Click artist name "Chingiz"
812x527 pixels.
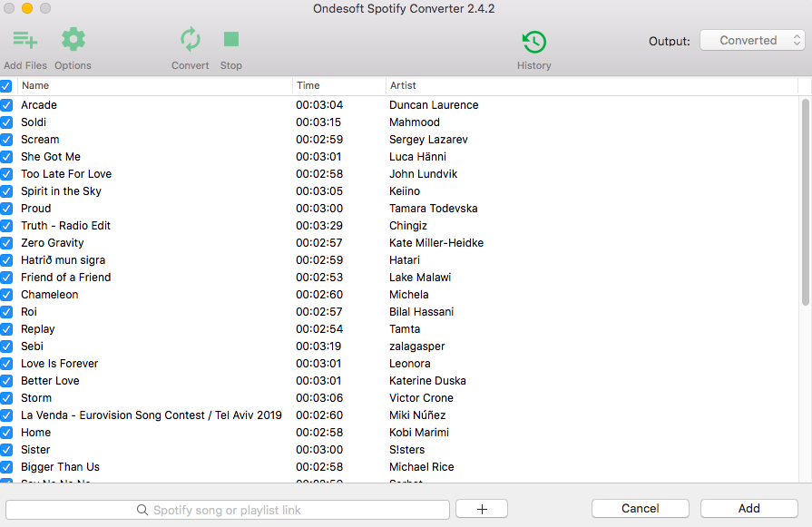[x=408, y=226]
